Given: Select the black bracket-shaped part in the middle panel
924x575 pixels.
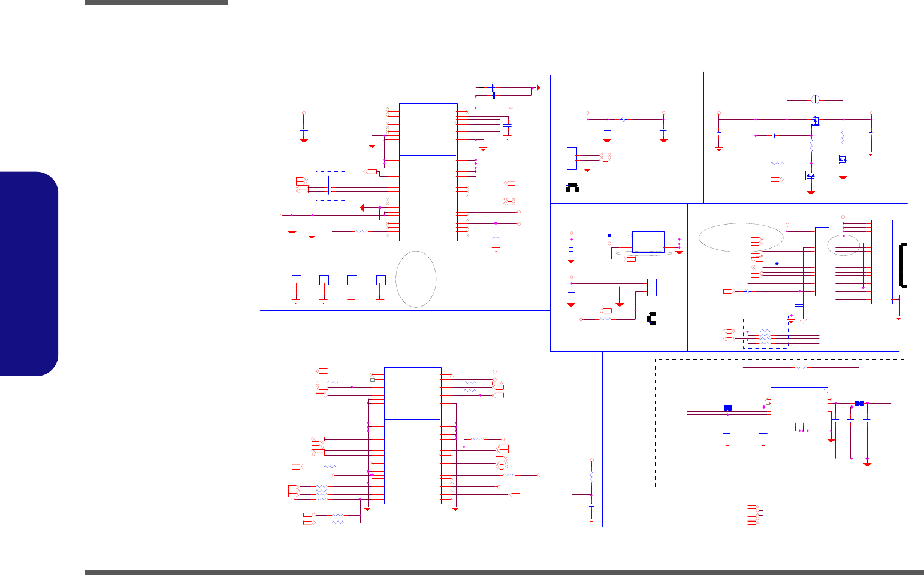Looking at the screenshot, I should 652,319.
